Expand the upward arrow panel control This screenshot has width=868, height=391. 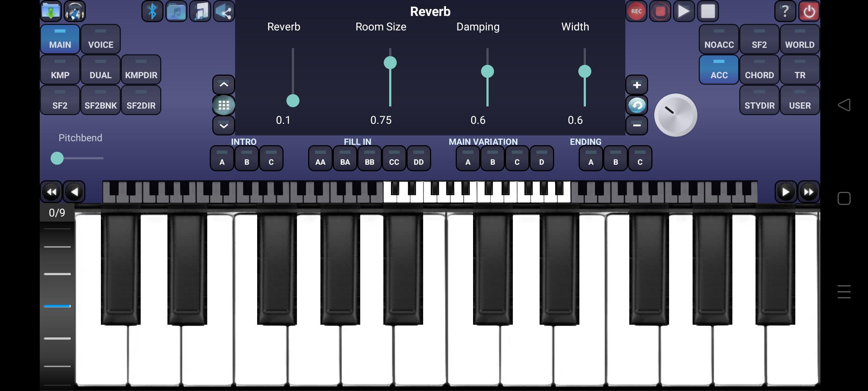click(x=224, y=85)
